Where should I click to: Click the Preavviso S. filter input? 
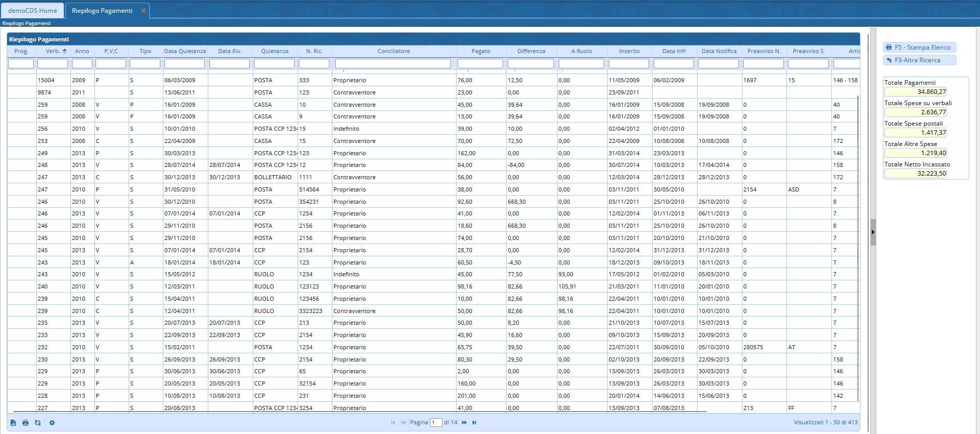pyautogui.click(x=808, y=64)
